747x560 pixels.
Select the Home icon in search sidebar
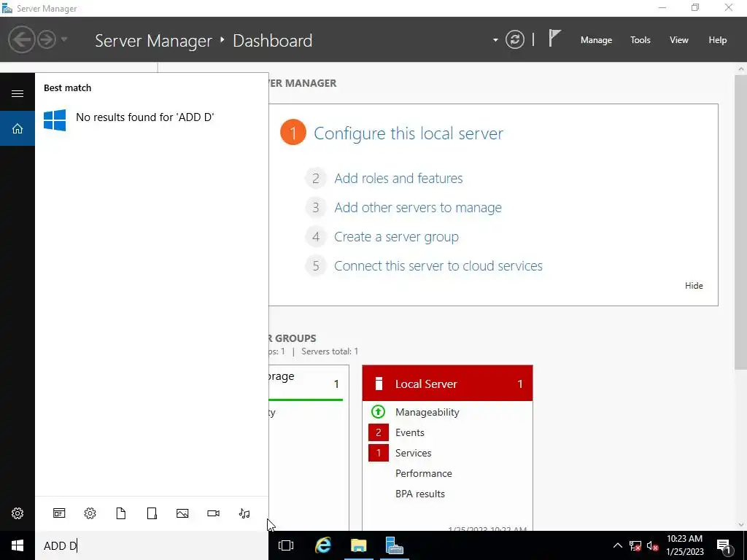tap(18, 128)
